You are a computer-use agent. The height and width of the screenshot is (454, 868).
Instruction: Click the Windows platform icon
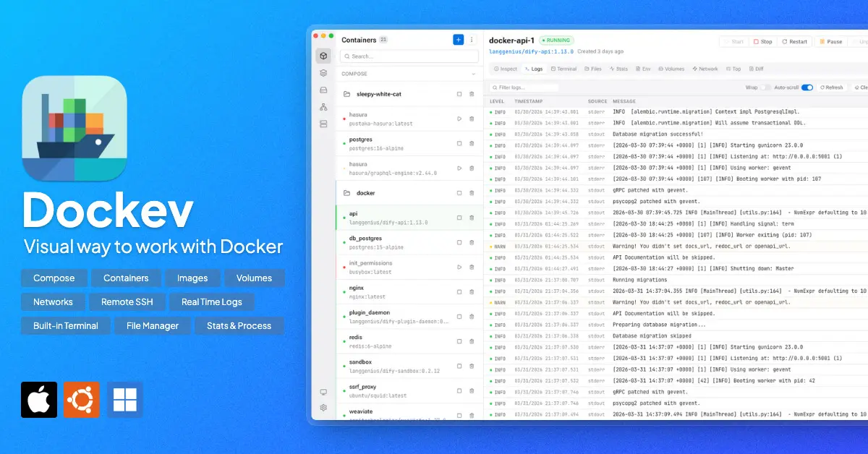pos(125,400)
